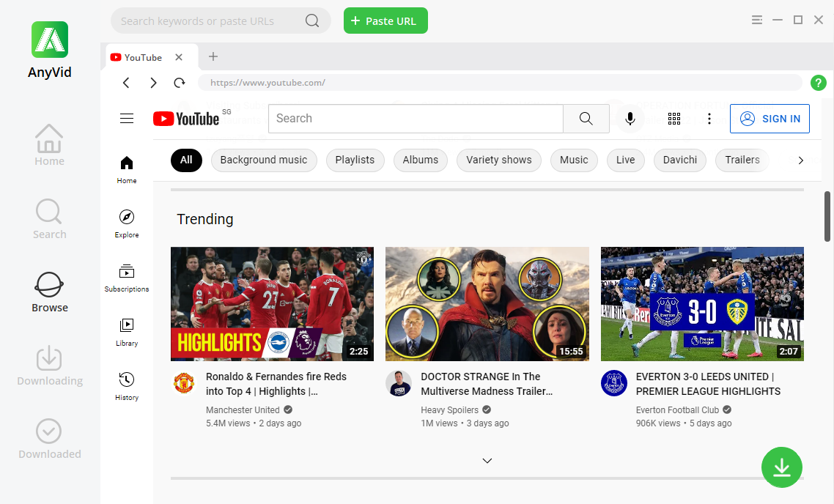Open the AnyVid Search section
834x504 pixels.
click(x=49, y=219)
